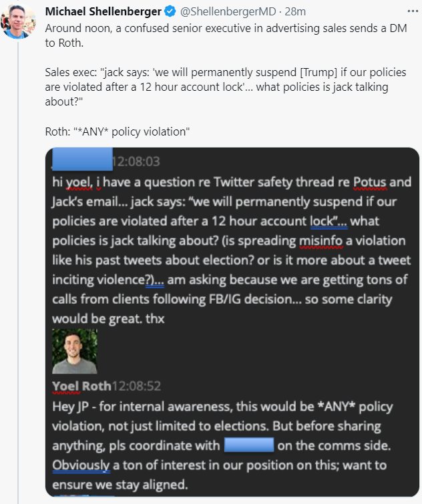This screenshot has height=504, width=422.
Task: Click the bold 'Yoel Roth' name
Action: coord(83,387)
